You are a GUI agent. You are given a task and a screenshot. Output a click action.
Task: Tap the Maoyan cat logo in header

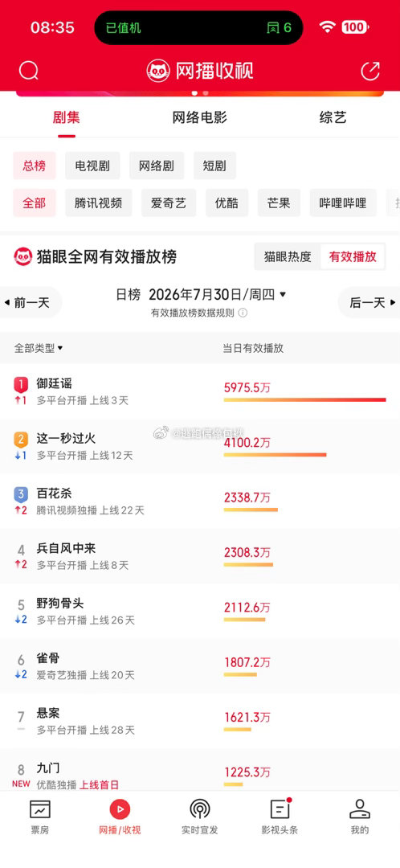click(x=158, y=71)
